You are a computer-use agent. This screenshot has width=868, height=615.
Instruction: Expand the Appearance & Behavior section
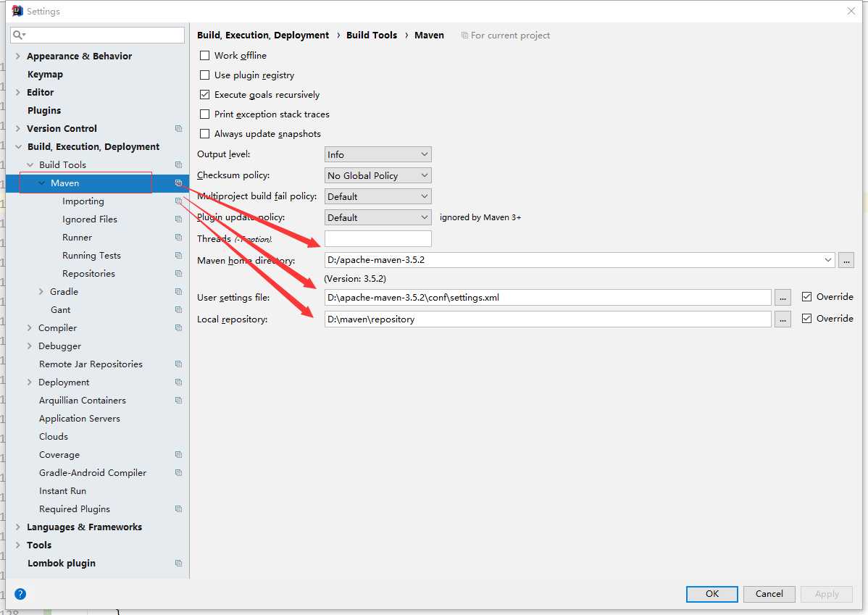pyautogui.click(x=17, y=56)
